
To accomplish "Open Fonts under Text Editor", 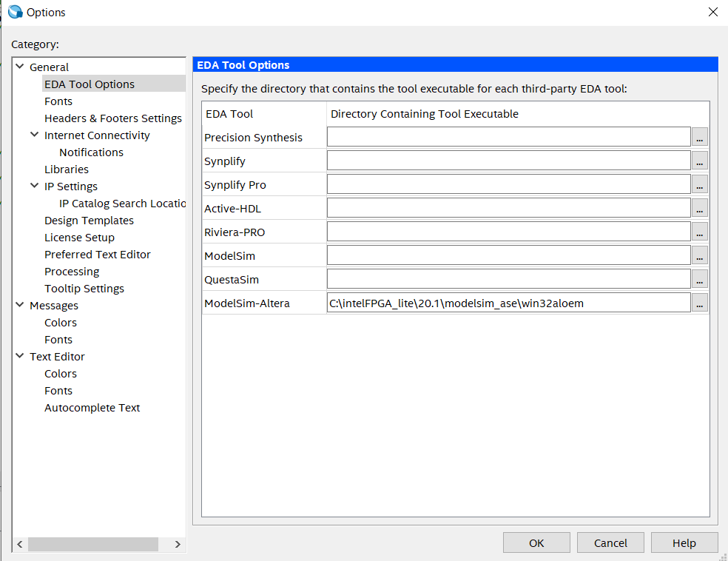I will coord(58,391).
